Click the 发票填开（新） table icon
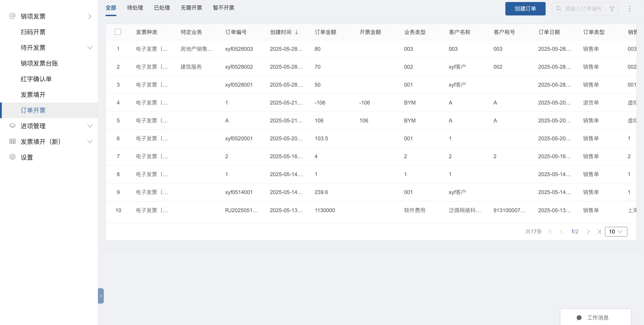Image resolution: width=644 pixels, height=325 pixels. click(x=13, y=141)
